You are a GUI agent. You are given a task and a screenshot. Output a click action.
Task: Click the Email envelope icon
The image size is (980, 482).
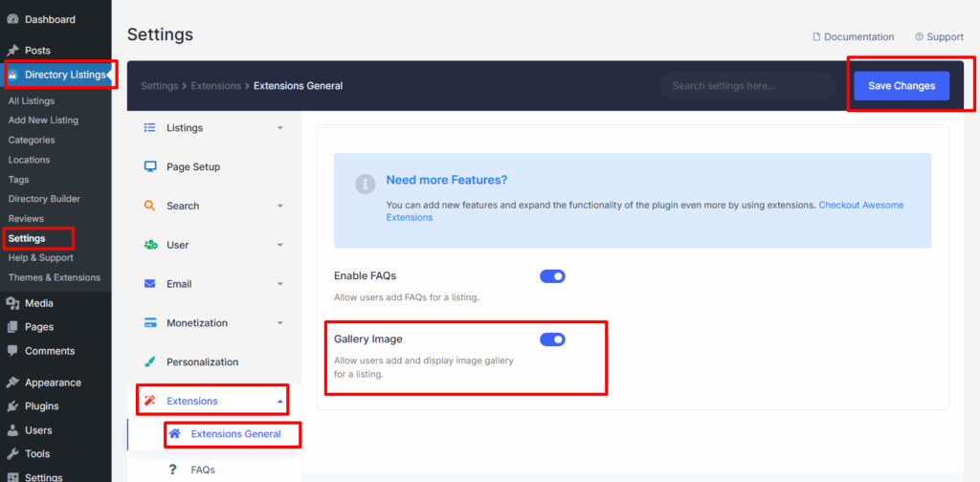pos(150,284)
